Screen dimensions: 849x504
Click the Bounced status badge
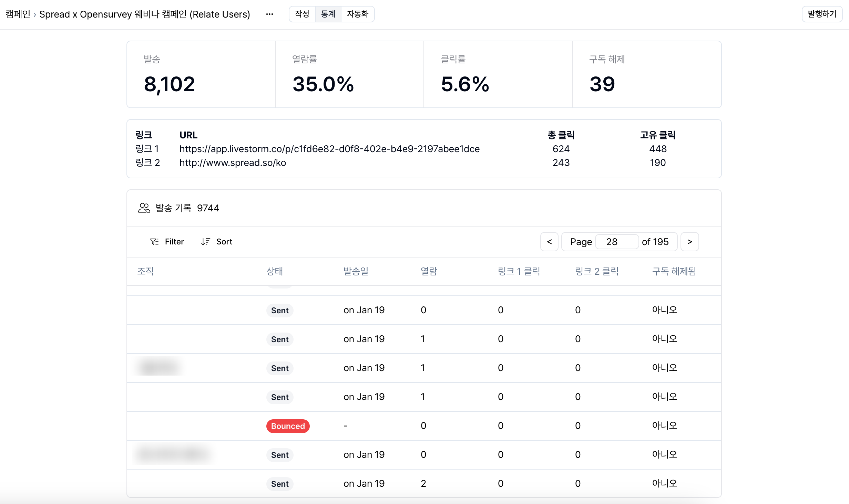pyautogui.click(x=288, y=426)
